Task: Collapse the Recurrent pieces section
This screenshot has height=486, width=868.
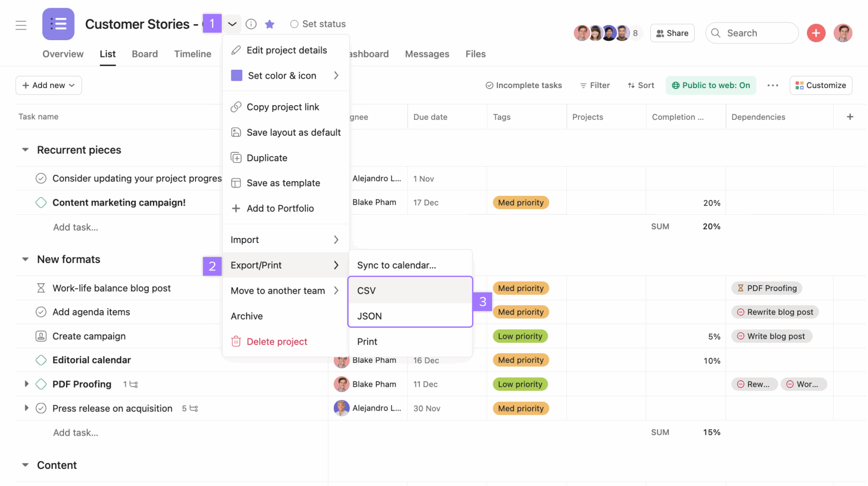Action: pyautogui.click(x=25, y=149)
